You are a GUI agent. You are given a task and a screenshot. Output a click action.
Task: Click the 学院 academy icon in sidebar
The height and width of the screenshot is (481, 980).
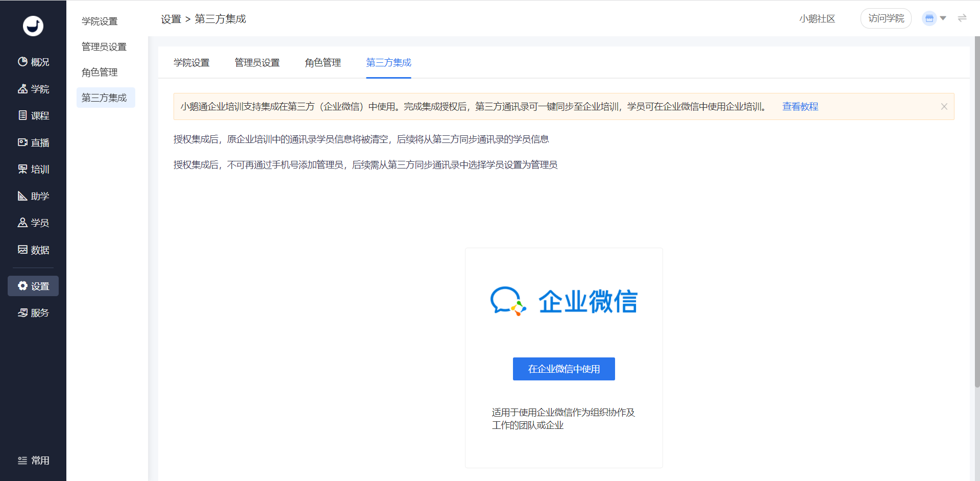(22, 89)
